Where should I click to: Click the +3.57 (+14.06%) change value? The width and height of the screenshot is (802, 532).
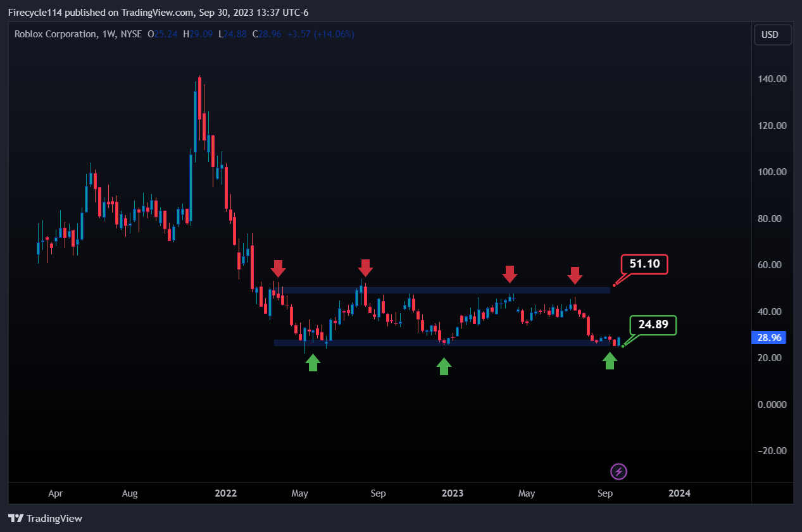coord(320,34)
